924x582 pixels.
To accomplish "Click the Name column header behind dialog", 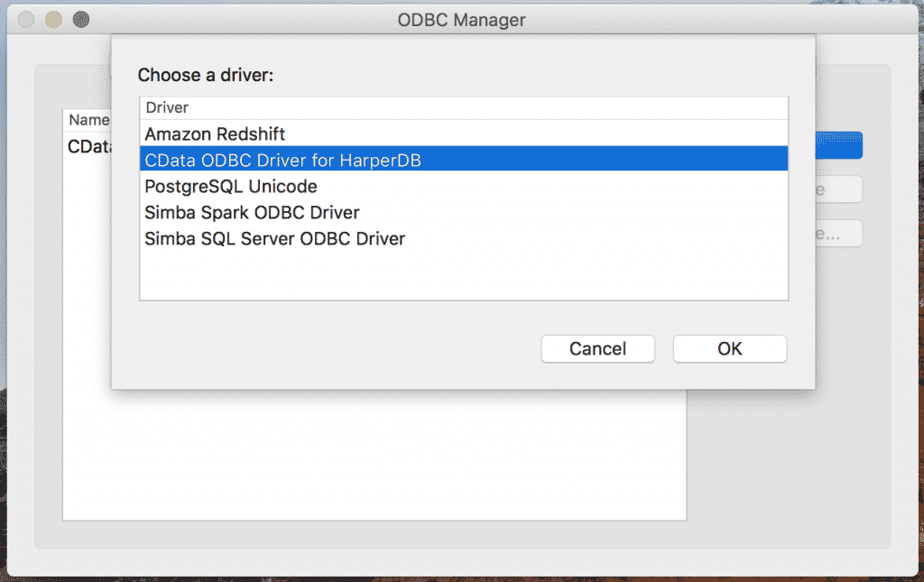I will (x=88, y=120).
